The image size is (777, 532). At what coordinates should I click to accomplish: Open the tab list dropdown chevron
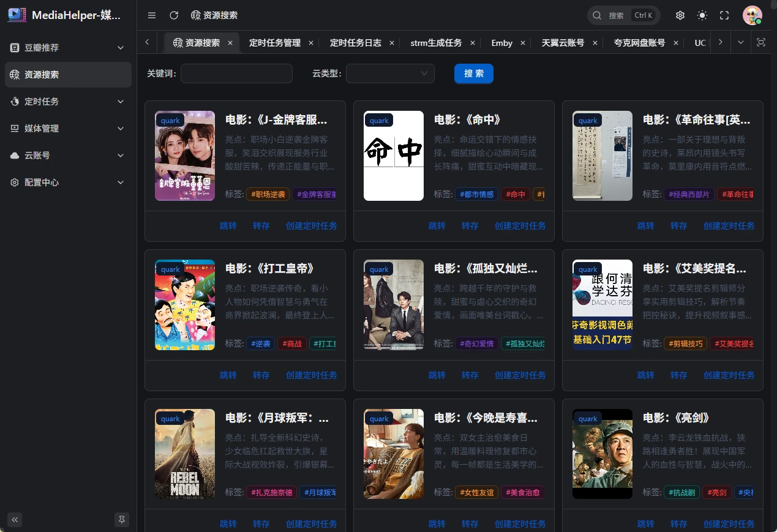[741, 42]
